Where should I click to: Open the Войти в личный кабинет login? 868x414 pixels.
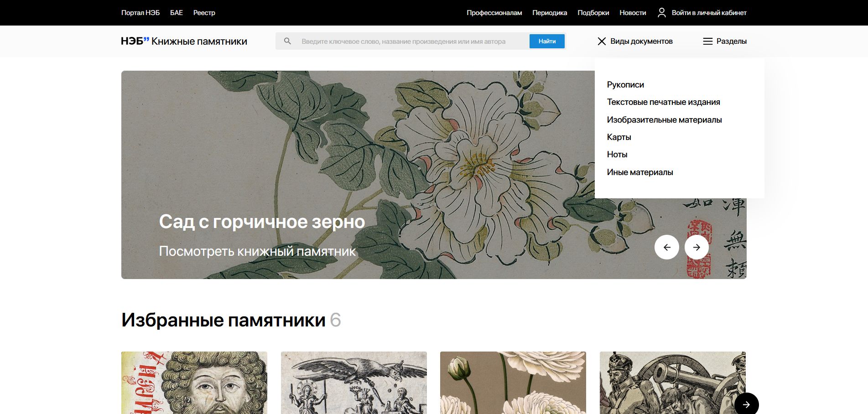(x=709, y=13)
